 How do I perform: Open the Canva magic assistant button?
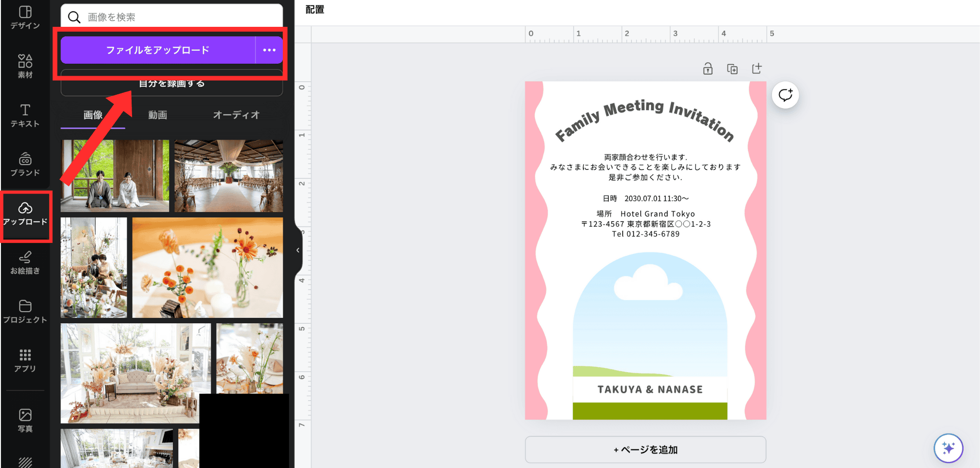pos(948,448)
